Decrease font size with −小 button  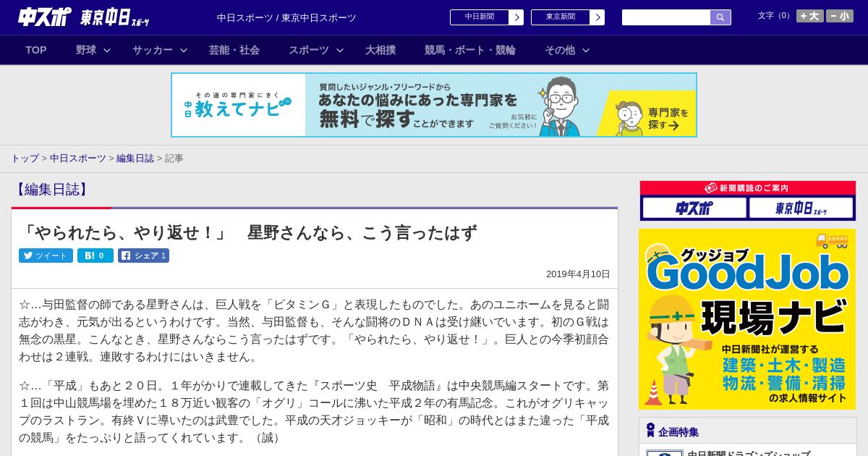[840, 16]
